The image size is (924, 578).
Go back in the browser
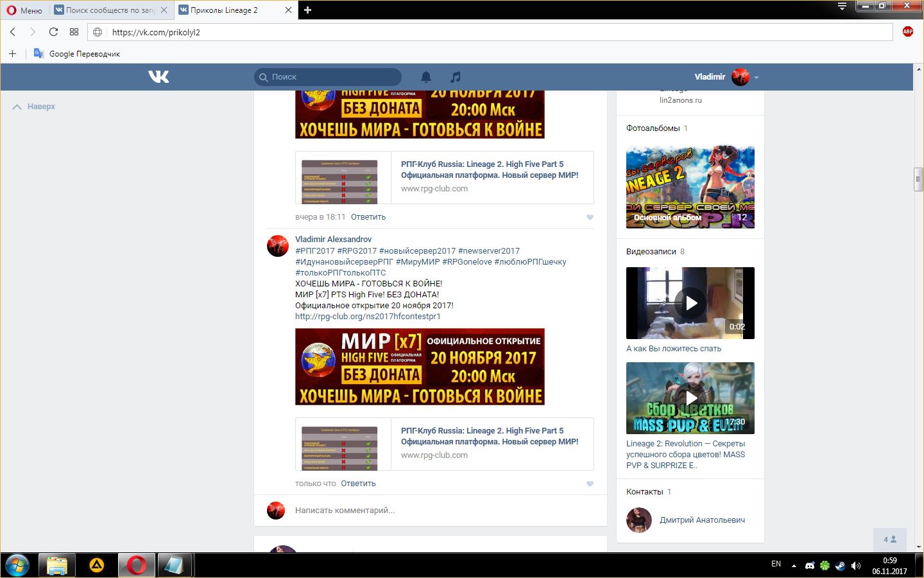point(13,32)
